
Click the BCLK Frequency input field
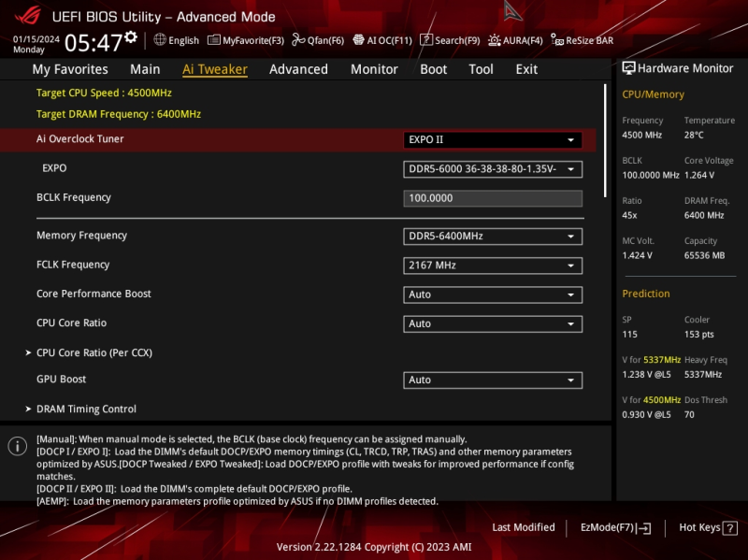coord(493,198)
